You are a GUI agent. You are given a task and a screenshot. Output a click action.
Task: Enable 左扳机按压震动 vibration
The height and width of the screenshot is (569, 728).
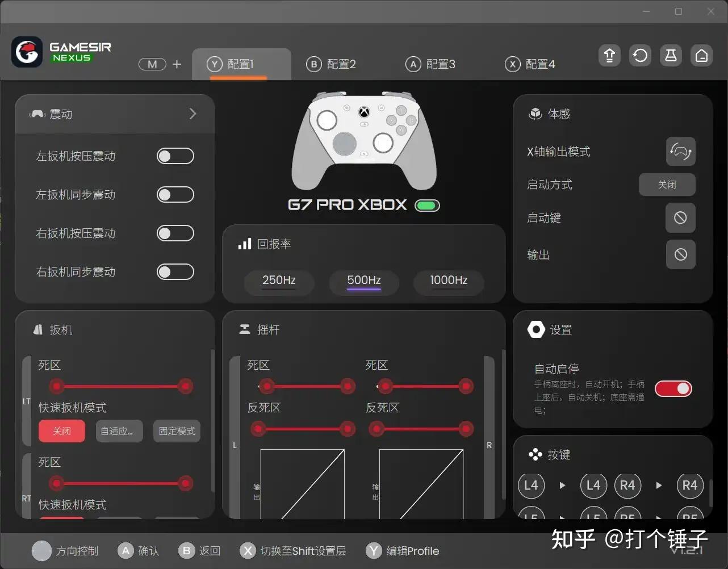175,156
